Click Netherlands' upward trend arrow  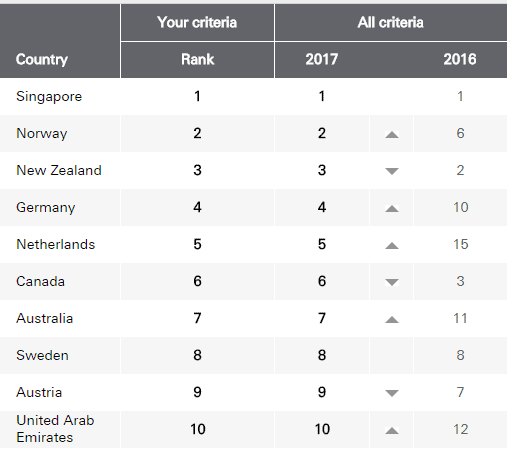click(x=392, y=246)
